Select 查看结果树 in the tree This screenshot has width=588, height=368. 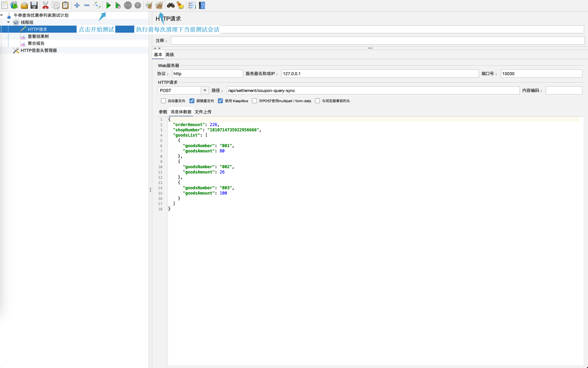[38, 36]
